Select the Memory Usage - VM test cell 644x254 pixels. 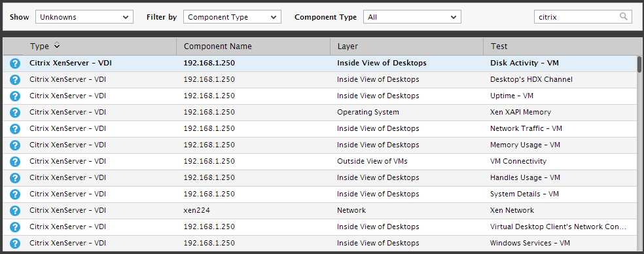[526, 145]
